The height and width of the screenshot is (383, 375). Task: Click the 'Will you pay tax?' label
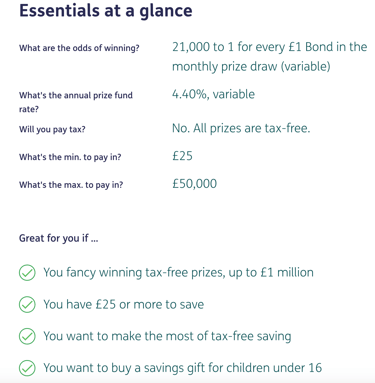[x=52, y=129]
